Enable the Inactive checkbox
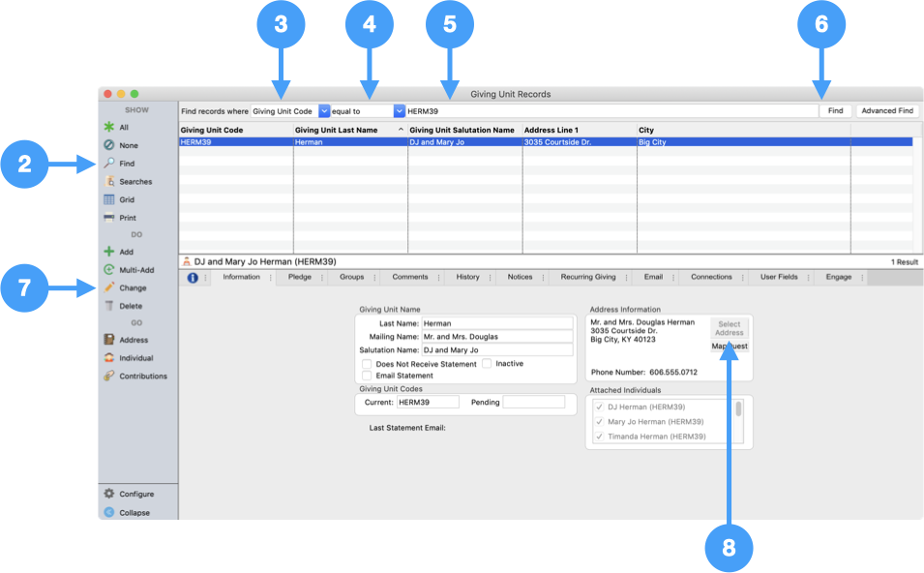The height and width of the screenshot is (573, 924). click(487, 364)
